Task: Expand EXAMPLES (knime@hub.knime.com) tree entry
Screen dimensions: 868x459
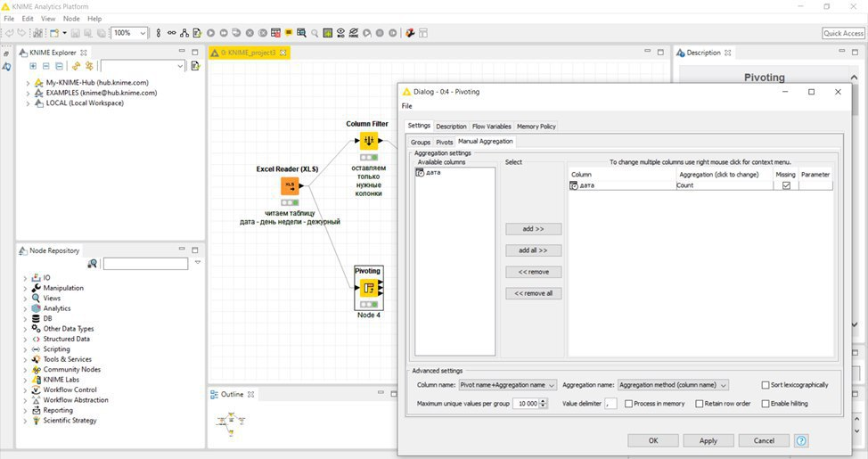Action: pos(28,93)
